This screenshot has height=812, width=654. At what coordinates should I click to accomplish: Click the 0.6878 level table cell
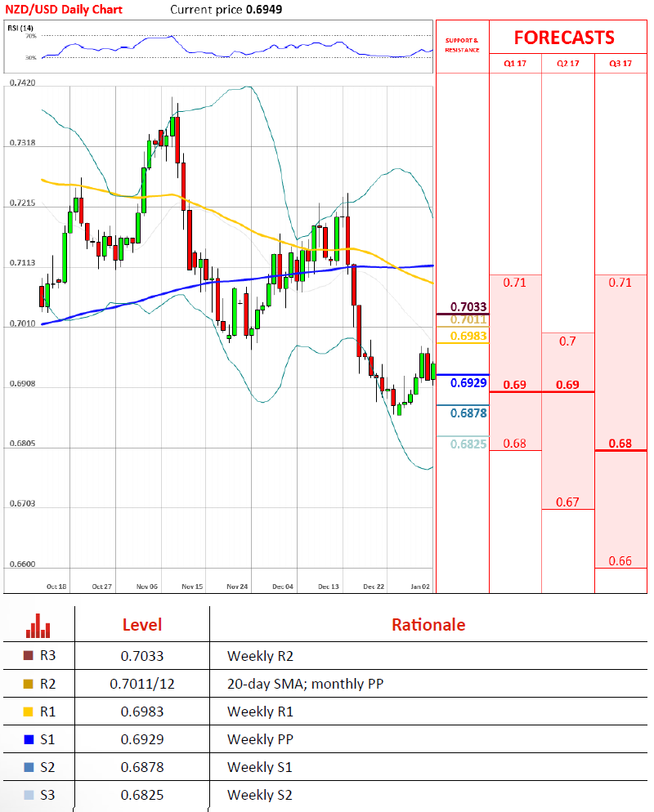tap(142, 767)
